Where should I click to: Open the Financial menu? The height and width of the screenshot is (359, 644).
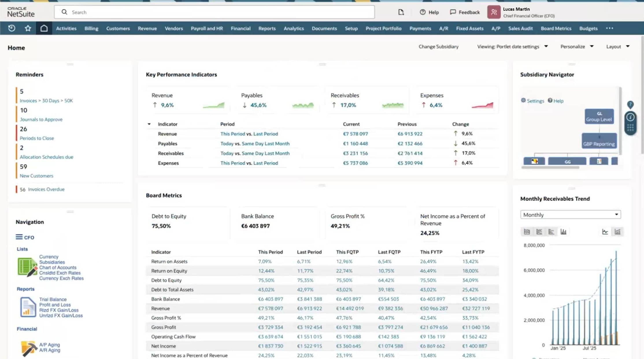[240, 28]
